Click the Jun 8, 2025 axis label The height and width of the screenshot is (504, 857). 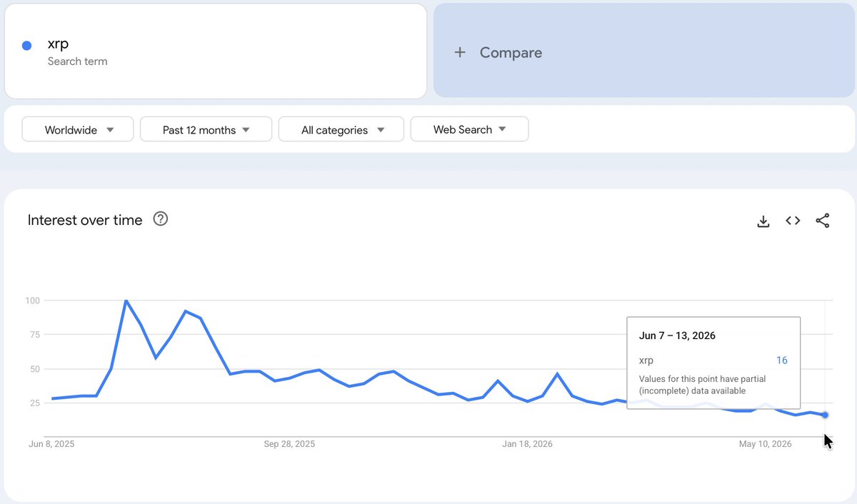51,444
